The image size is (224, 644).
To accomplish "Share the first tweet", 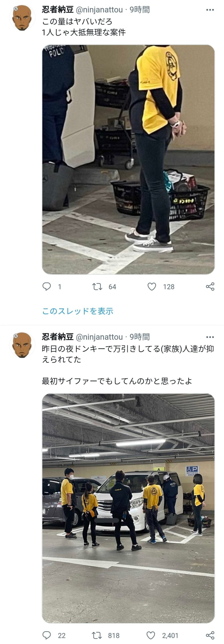I will 210,287.
